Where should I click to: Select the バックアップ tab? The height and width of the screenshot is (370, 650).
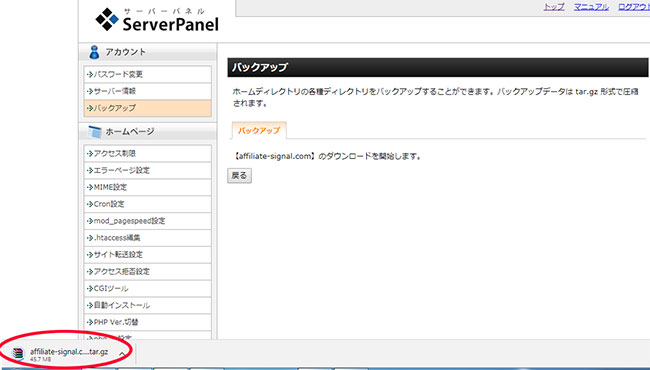259,131
